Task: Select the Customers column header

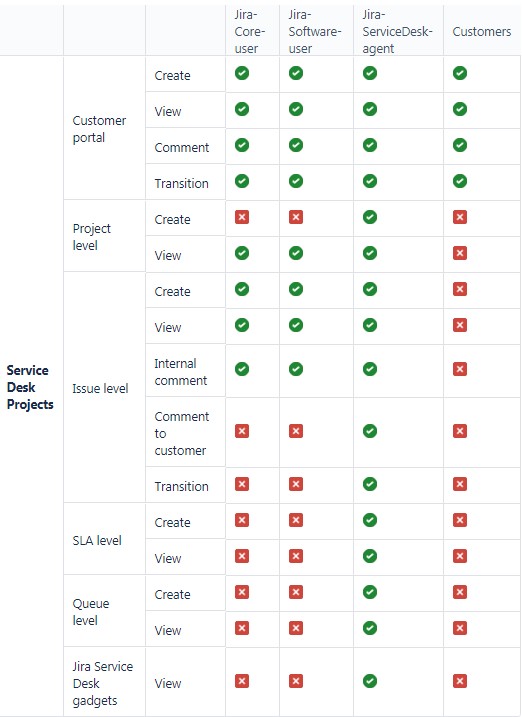Action: pyautogui.click(x=482, y=32)
